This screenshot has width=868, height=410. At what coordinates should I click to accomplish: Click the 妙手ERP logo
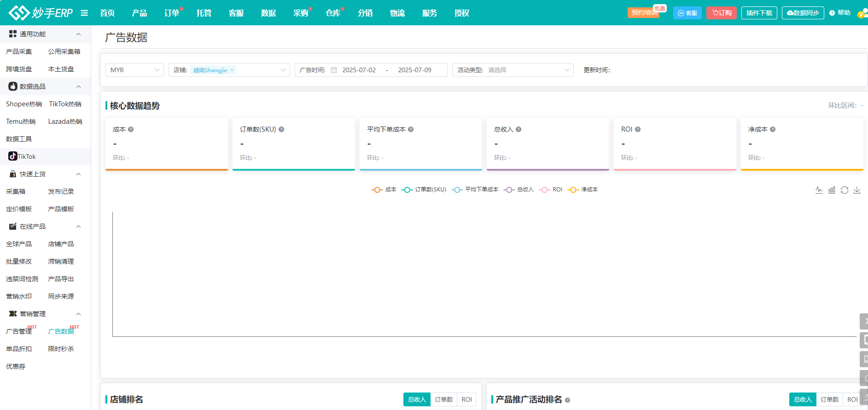coord(41,13)
